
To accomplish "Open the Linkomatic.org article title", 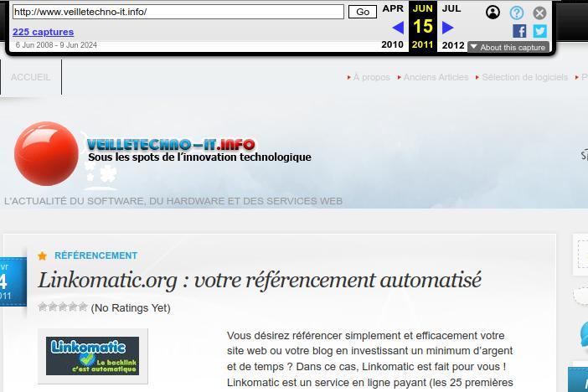I will pyautogui.click(x=260, y=280).
